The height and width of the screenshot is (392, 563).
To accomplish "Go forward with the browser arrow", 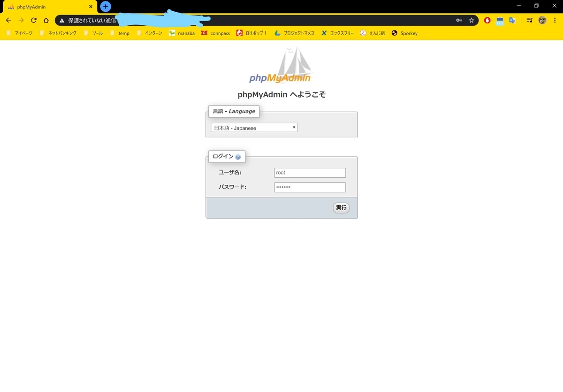I will coord(21,20).
